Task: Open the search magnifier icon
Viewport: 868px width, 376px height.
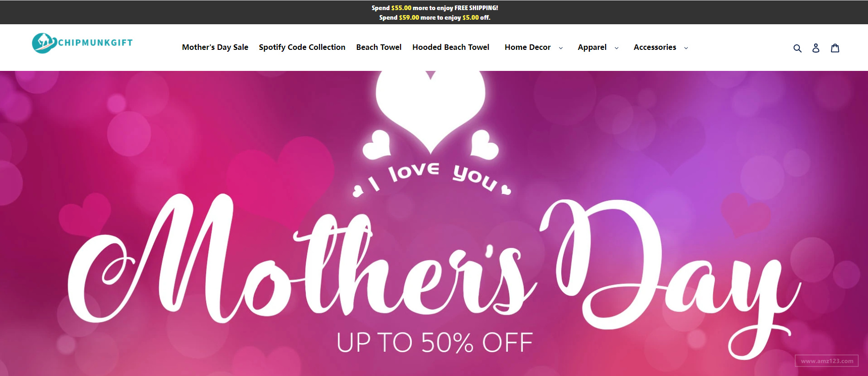Action: (797, 48)
